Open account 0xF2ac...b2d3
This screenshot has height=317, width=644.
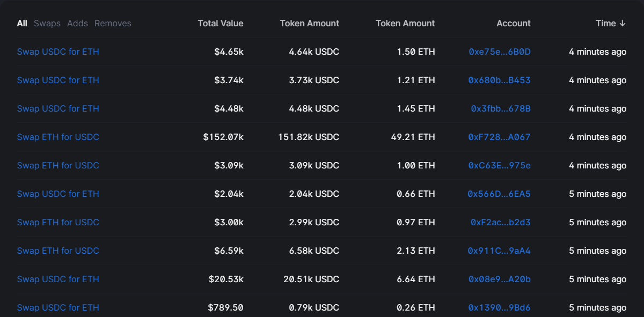tap(501, 222)
